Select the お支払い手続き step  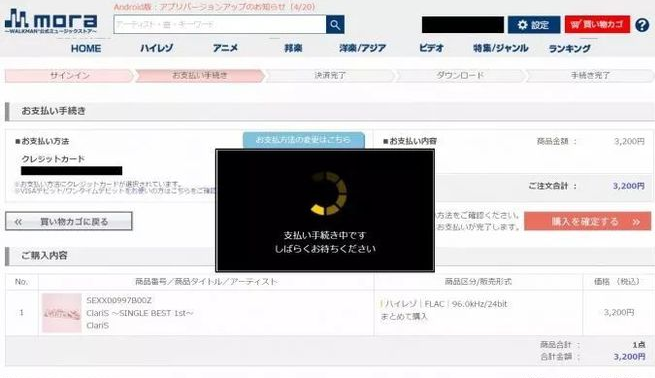click(x=200, y=76)
